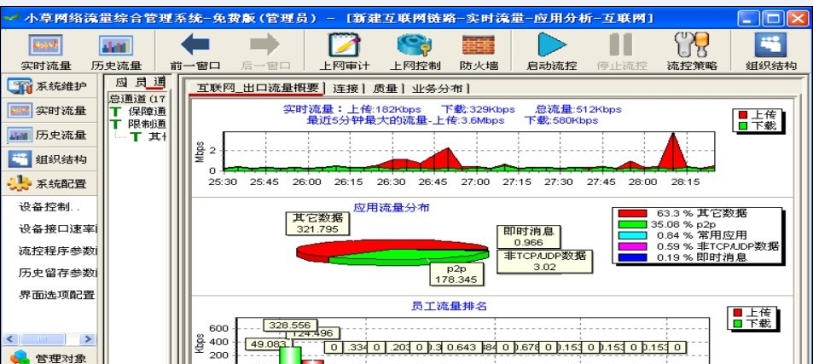Open 历史流量 in the top toolbar
The height and width of the screenshot is (364, 813).
pyautogui.click(x=116, y=52)
